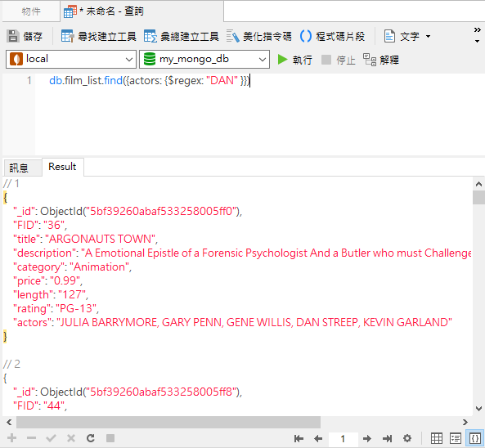Image resolution: width=485 pixels, height=448 pixels.
Task: Go to the next results page
Action: tap(367, 438)
